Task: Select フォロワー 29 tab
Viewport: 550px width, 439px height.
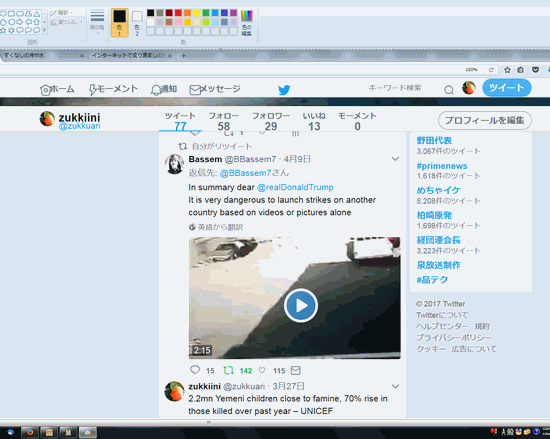Action: (271, 121)
